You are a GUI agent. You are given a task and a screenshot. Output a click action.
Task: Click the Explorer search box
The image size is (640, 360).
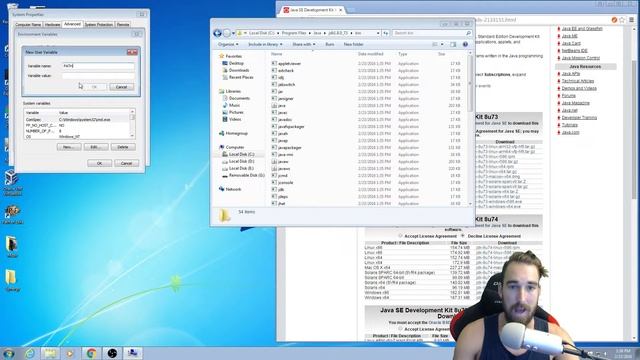coord(432,33)
